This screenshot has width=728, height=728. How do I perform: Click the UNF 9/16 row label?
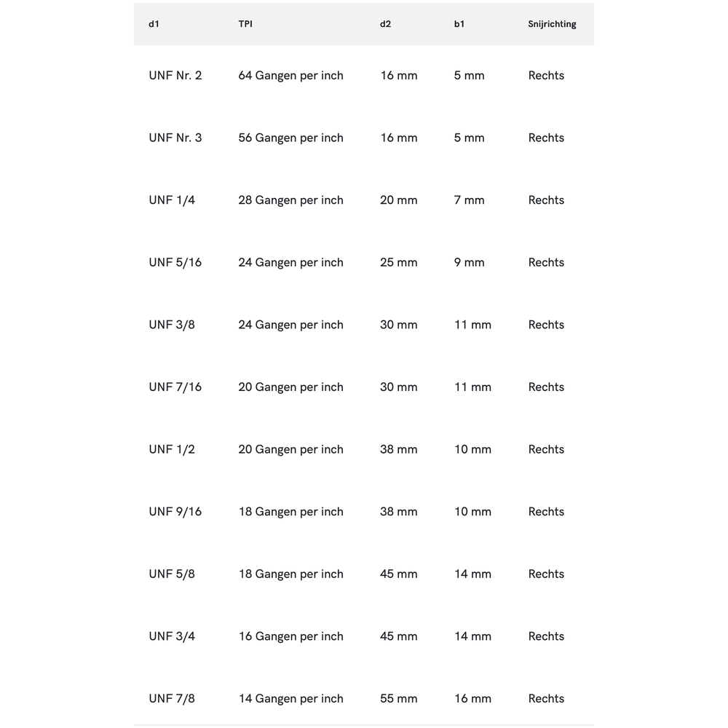pos(175,512)
